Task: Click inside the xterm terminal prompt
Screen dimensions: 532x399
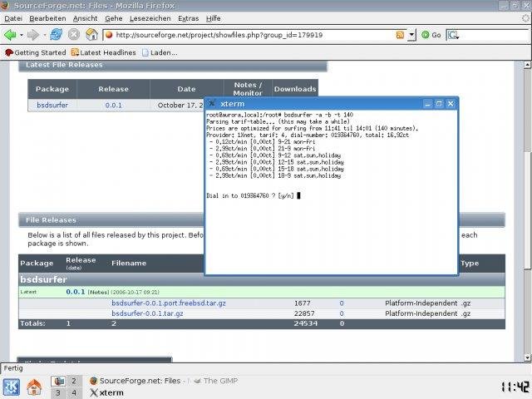Action: coord(298,196)
